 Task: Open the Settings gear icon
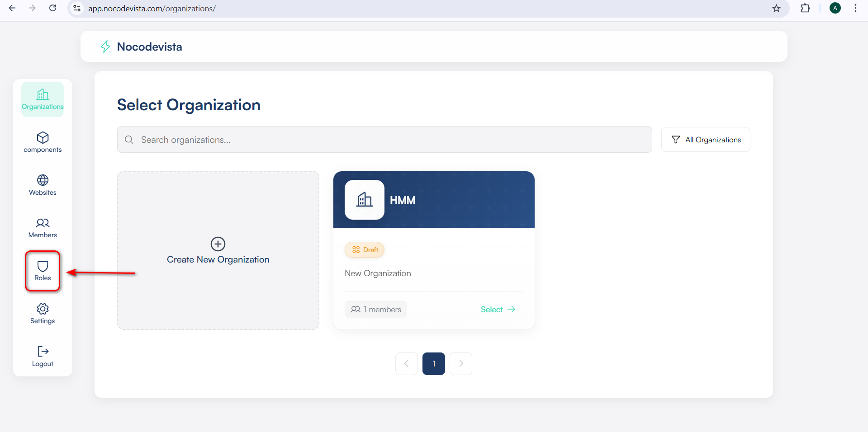43,309
